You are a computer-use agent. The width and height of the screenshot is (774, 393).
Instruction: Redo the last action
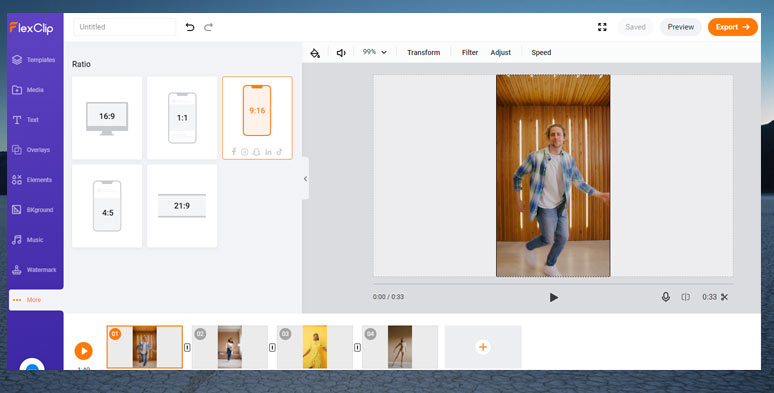pyautogui.click(x=208, y=27)
